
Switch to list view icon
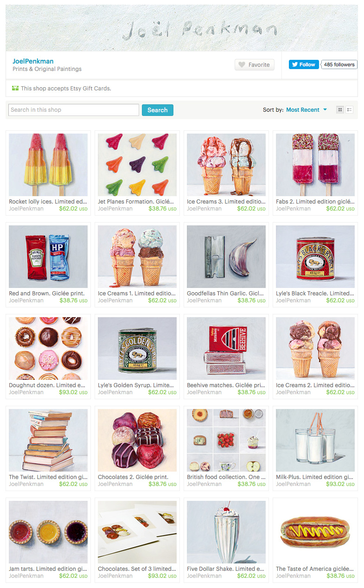[x=349, y=110]
